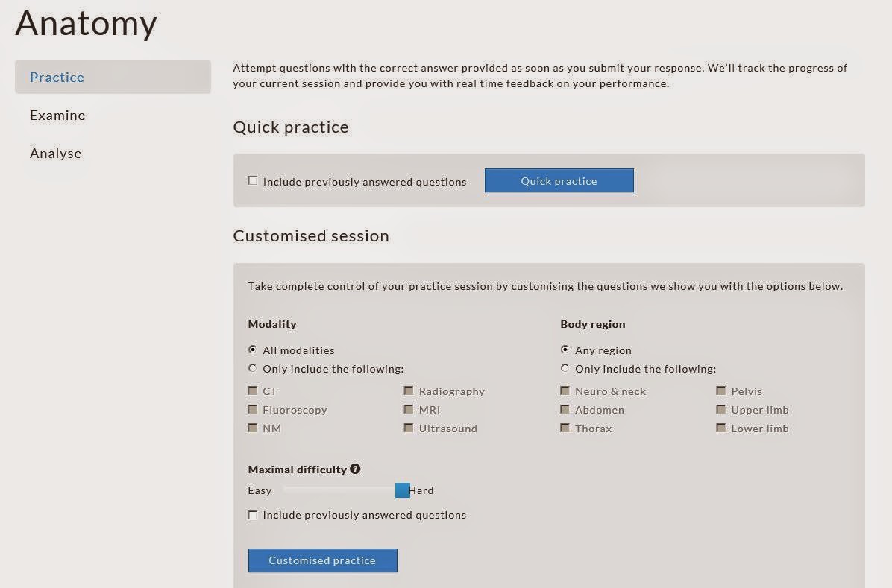892x588 pixels.
Task: Enable Include previously answered questions below difficulty slider
Action: coord(253,515)
